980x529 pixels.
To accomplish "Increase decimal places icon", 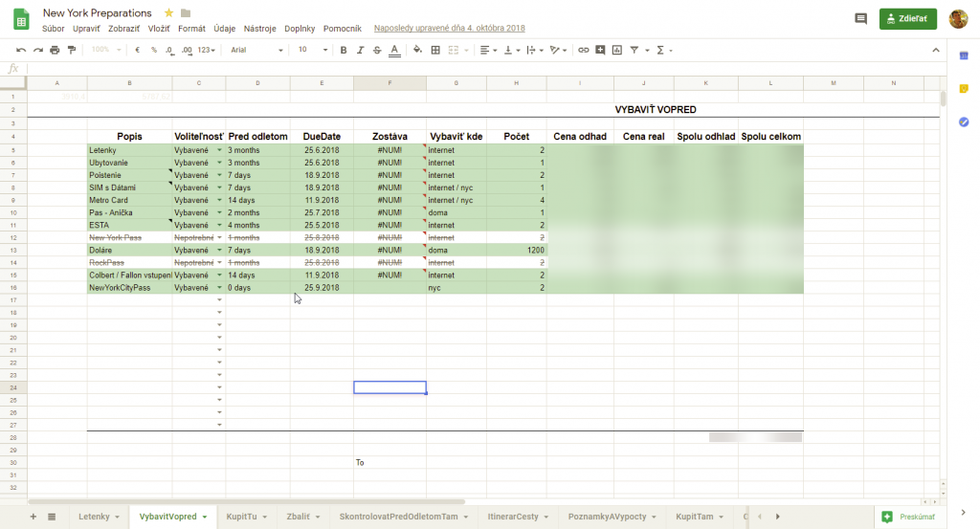I will pos(187,50).
